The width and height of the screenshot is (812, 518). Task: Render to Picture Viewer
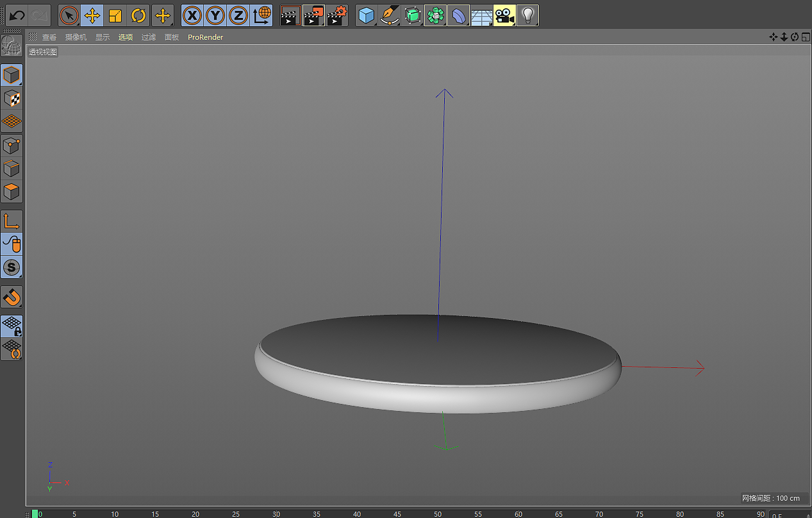[x=314, y=15]
